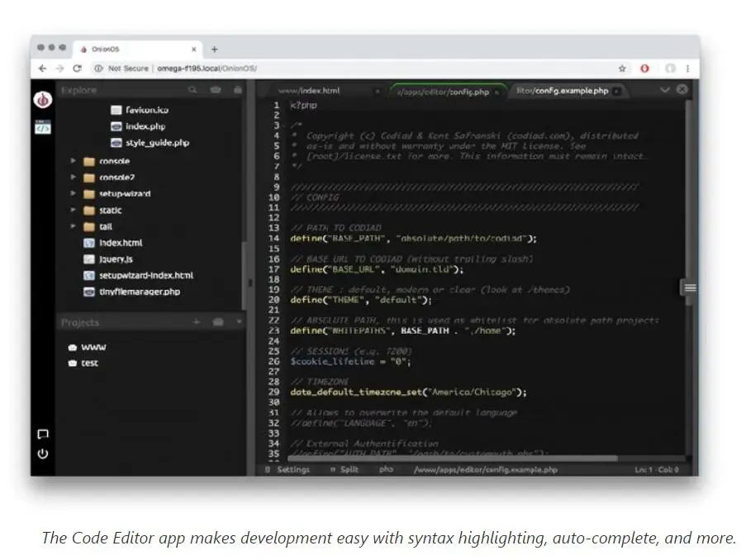Image resolution: width=746 pixels, height=560 pixels.
Task: Click the briefcase icon in Explore header
Action: (216, 89)
